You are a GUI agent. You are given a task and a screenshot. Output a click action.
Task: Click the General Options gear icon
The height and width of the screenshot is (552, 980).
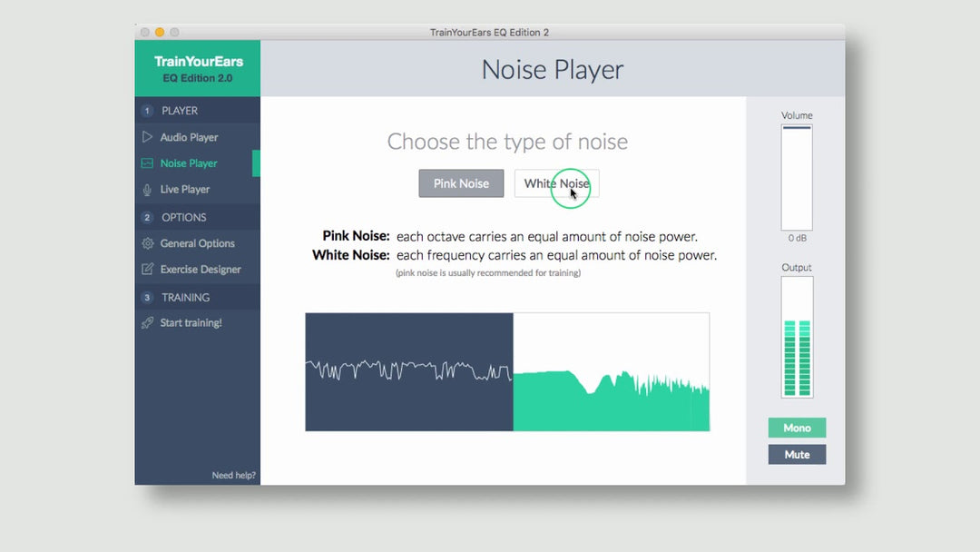pyautogui.click(x=148, y=243)
